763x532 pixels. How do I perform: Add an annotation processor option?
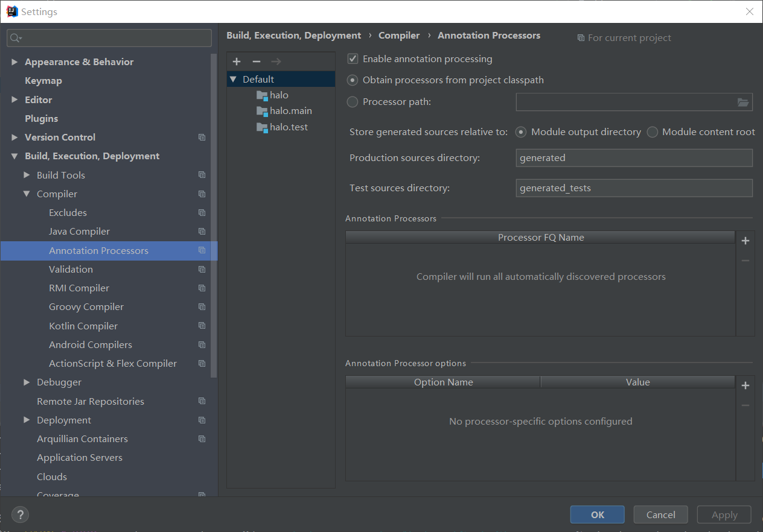coord(745,385)
